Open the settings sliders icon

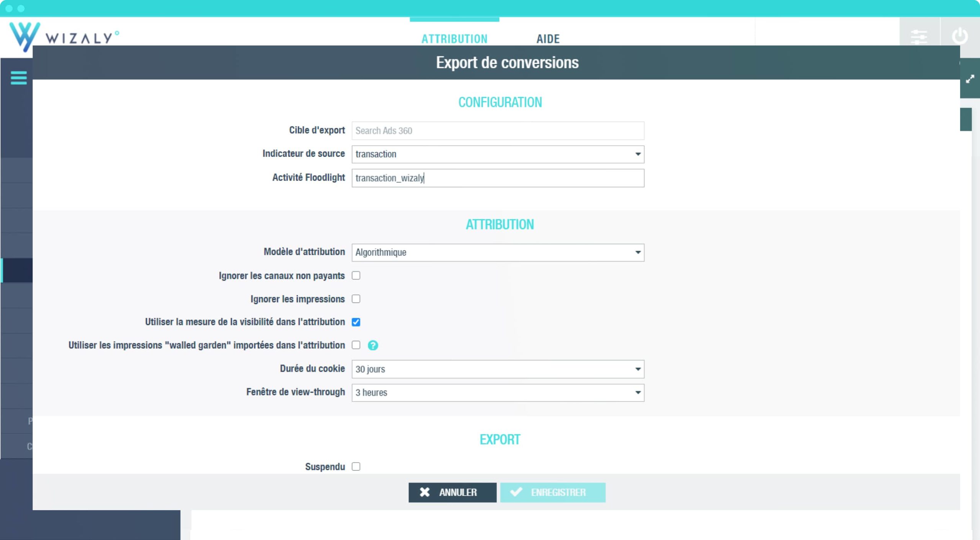pos(919,37)
